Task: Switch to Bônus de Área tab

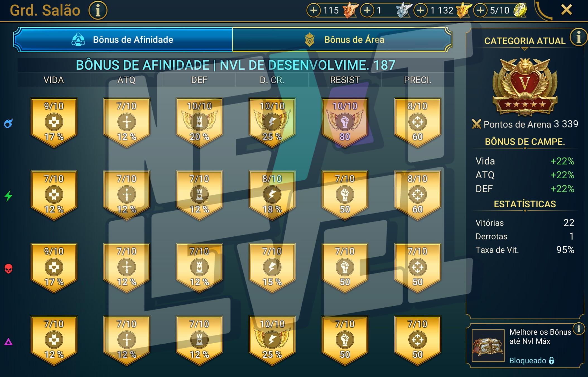Action: [x=342, y=39]
